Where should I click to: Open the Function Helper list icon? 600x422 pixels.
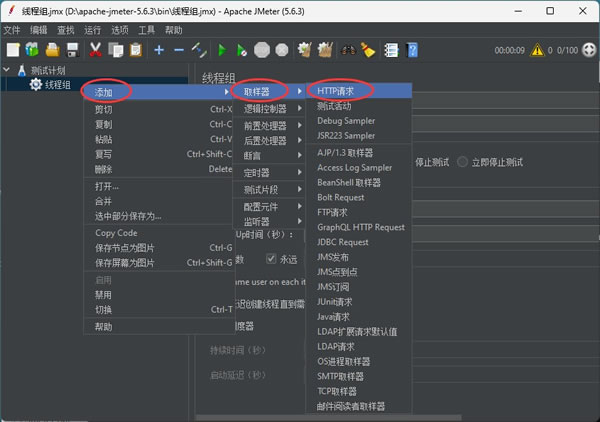click(x=391, y=50)
